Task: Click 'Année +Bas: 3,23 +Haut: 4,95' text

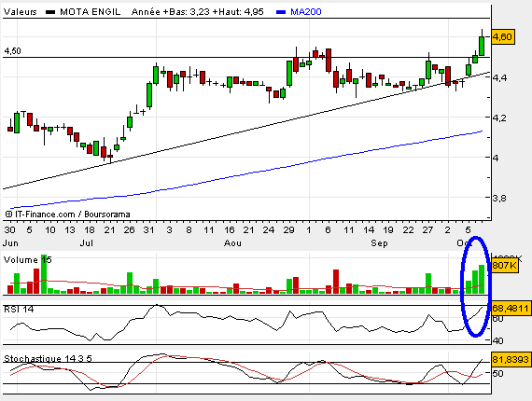Action: point(198,12)
